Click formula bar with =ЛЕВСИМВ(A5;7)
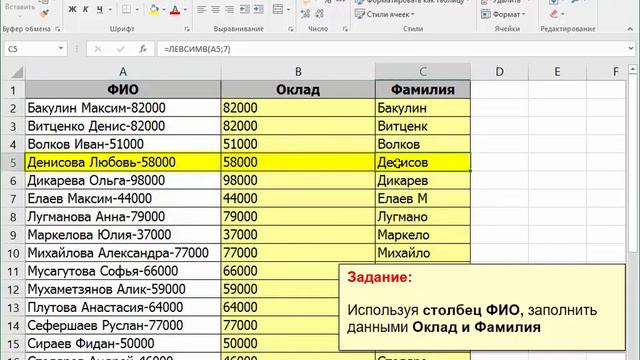Image resolution: width=640 pixels, height=360 pixels. (x=392, y=49)
